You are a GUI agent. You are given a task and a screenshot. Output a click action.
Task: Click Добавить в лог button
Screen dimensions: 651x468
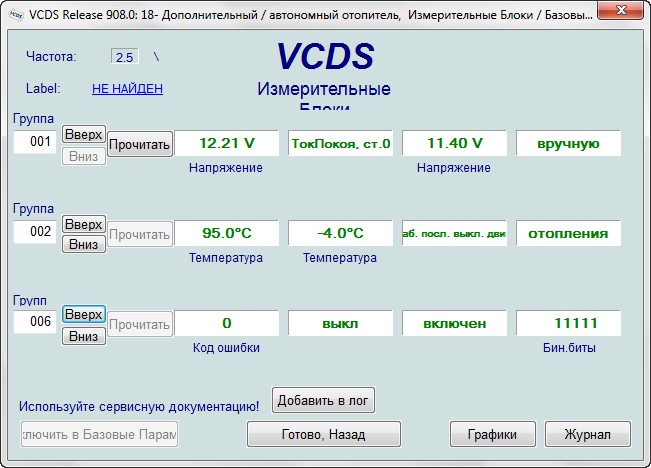click(323, 400)
